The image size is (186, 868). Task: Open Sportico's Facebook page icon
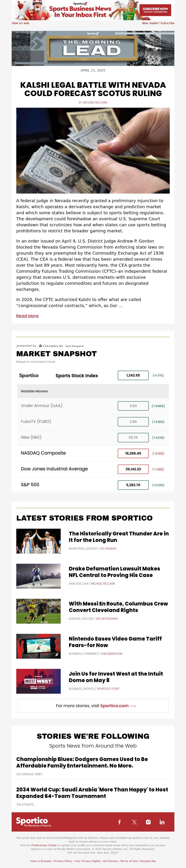coord(120,822)
